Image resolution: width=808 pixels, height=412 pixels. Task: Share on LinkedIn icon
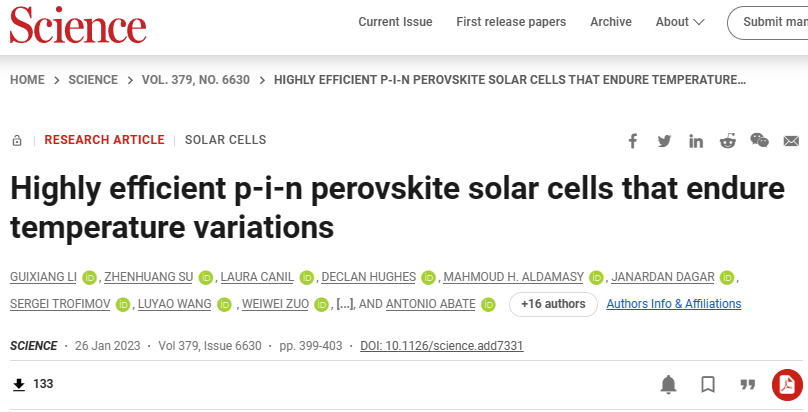coord(696,141)
